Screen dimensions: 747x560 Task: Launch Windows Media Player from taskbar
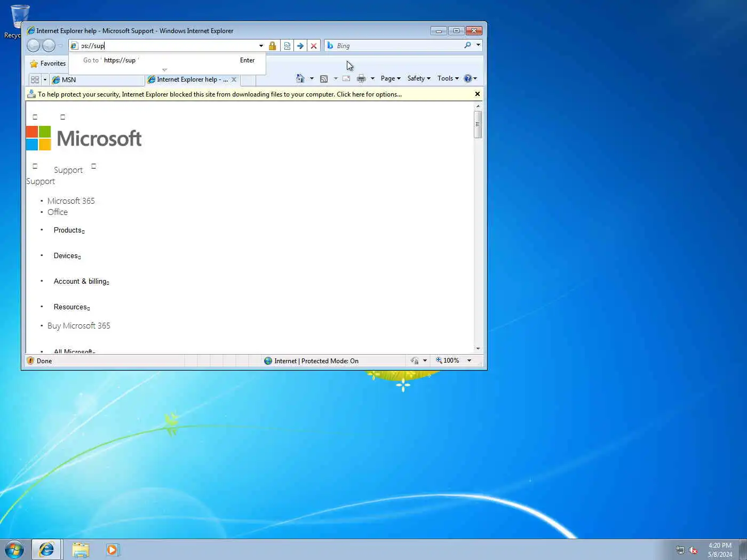113,549
